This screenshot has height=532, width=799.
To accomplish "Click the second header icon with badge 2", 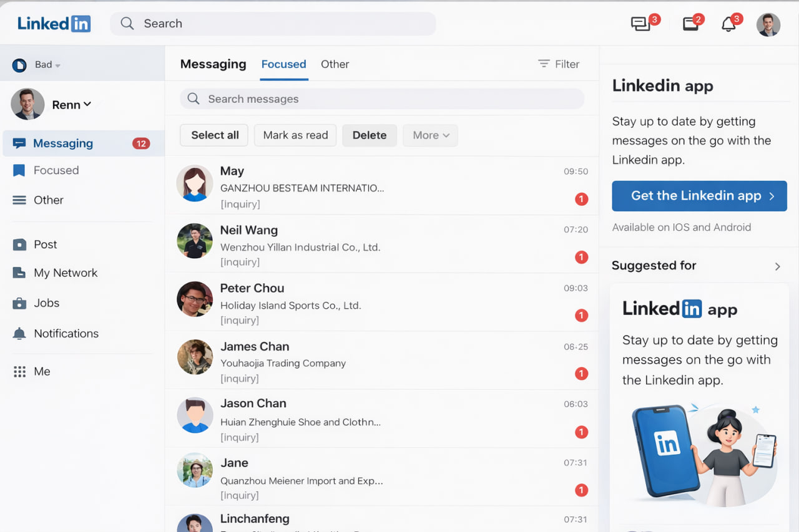I will pyautogui.click(x=690, y=24).
